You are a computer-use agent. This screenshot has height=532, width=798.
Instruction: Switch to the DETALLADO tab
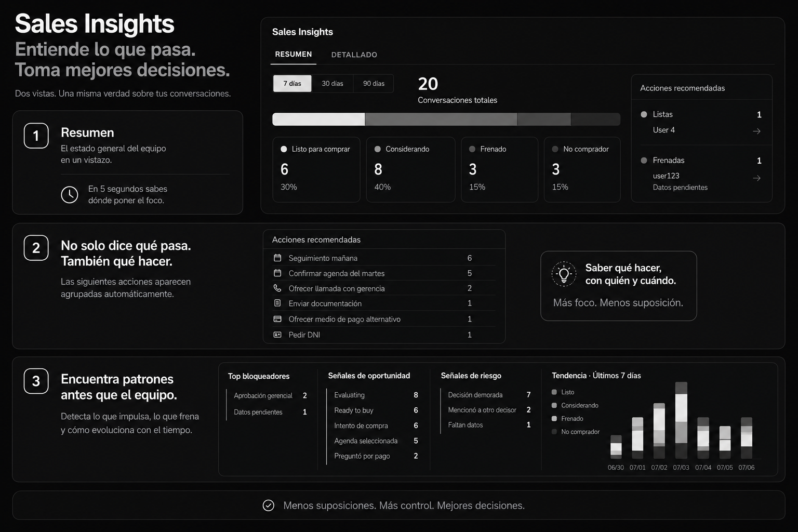(x=354, y=55)
